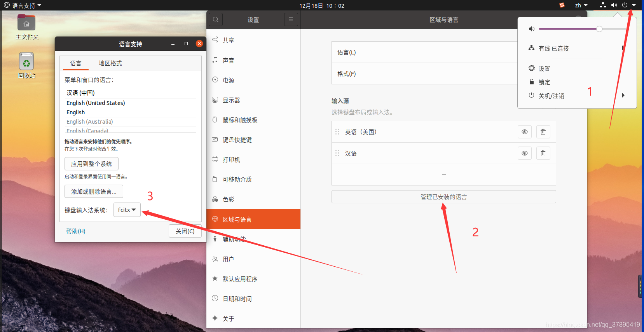
Task: Switch to the 地区格式 tab
Action: point(110,63)
